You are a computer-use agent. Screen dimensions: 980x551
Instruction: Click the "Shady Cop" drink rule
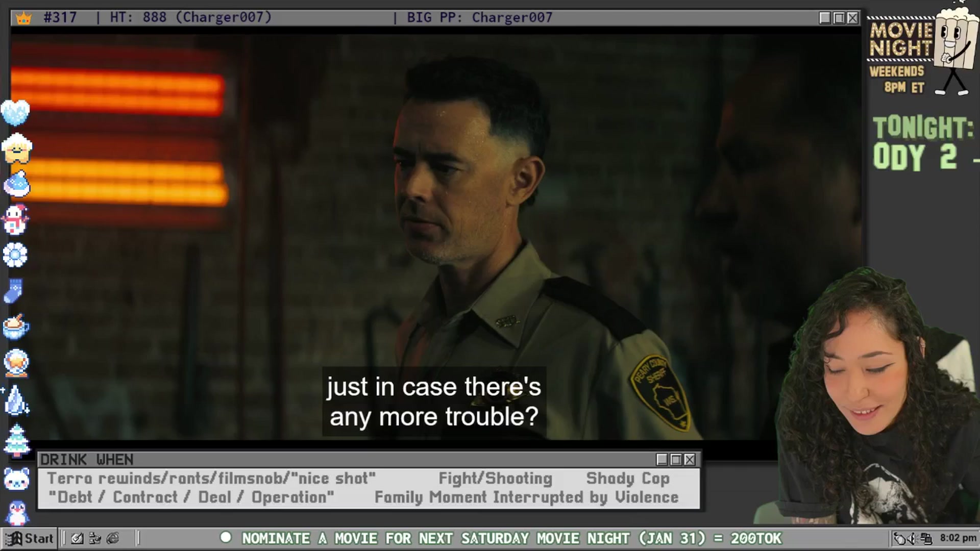628,479
